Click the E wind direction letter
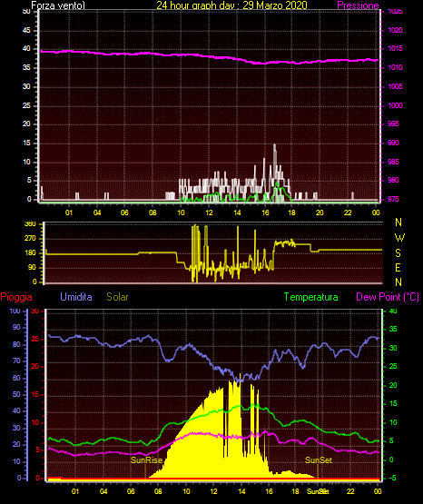Viewport: 423px width, 504px height. point(398,267)
